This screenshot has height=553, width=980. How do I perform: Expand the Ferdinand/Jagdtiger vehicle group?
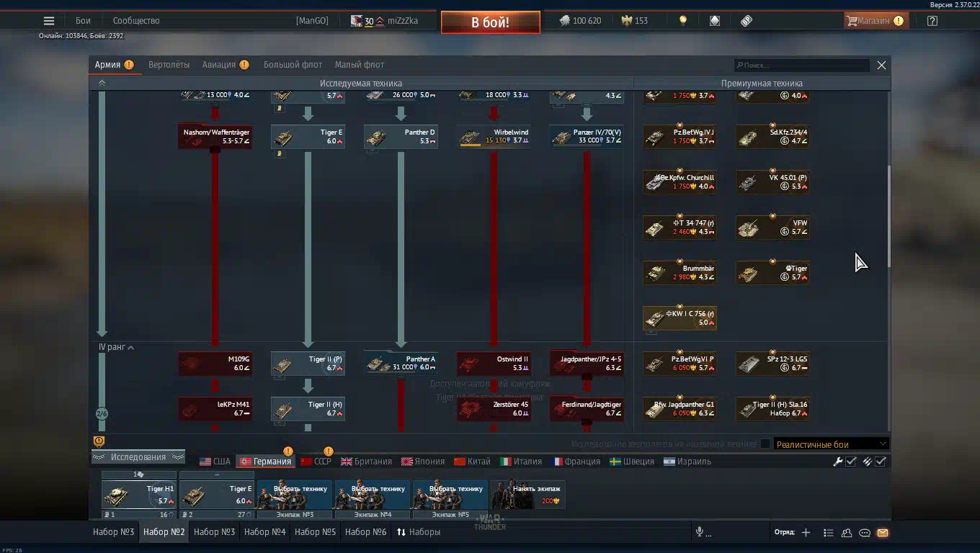[587, 409]
